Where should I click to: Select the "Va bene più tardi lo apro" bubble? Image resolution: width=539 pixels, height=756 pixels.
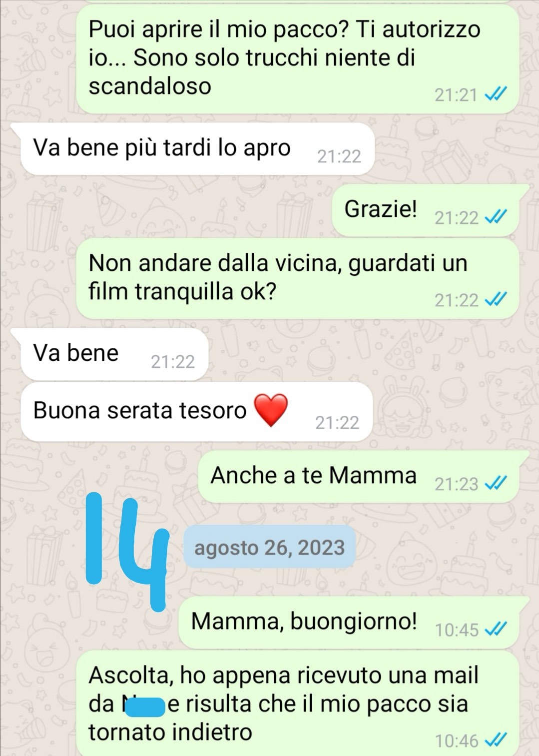click(x=197, y=149)
